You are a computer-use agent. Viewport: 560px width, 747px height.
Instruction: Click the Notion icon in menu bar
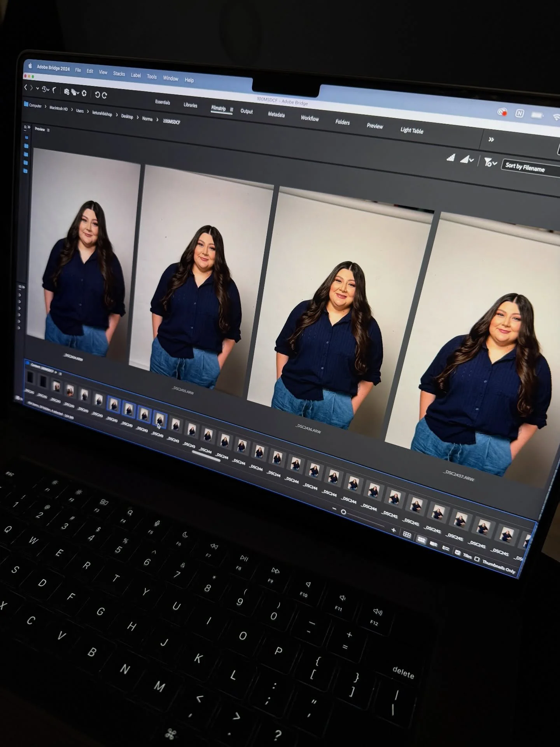pos(520,114)
